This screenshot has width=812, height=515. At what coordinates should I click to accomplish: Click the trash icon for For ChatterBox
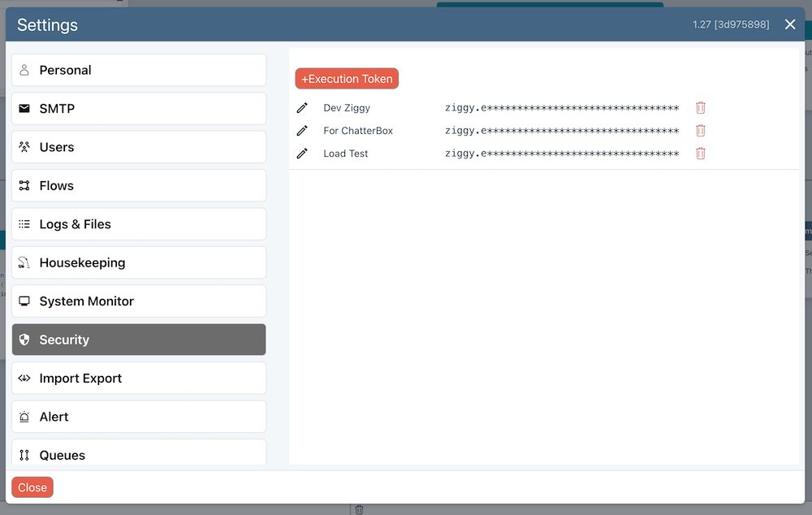700,131
